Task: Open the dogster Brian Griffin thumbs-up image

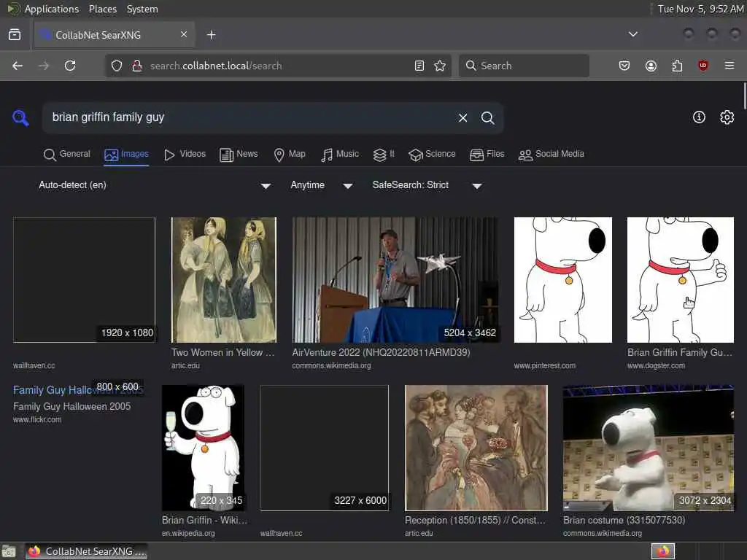Action: [x=681, y=280]
